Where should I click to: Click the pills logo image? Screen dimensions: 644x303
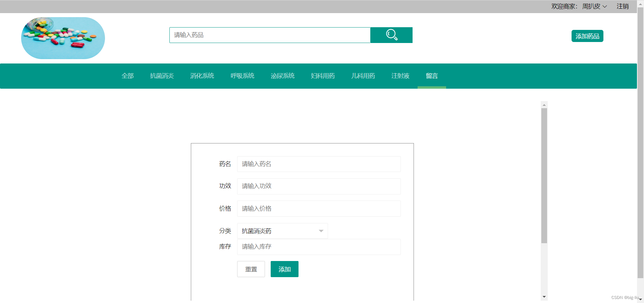coord(63,38)
